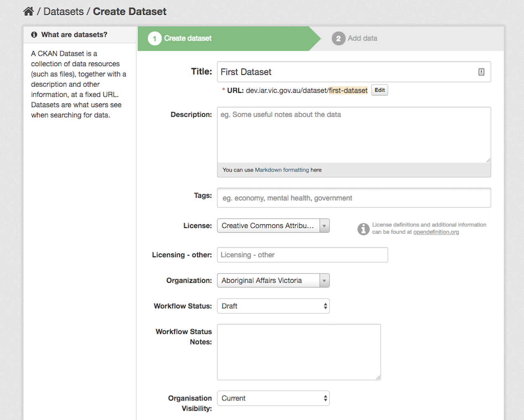Expand the Workflow Status selector
Screen dimensions: 524x420
325,306
